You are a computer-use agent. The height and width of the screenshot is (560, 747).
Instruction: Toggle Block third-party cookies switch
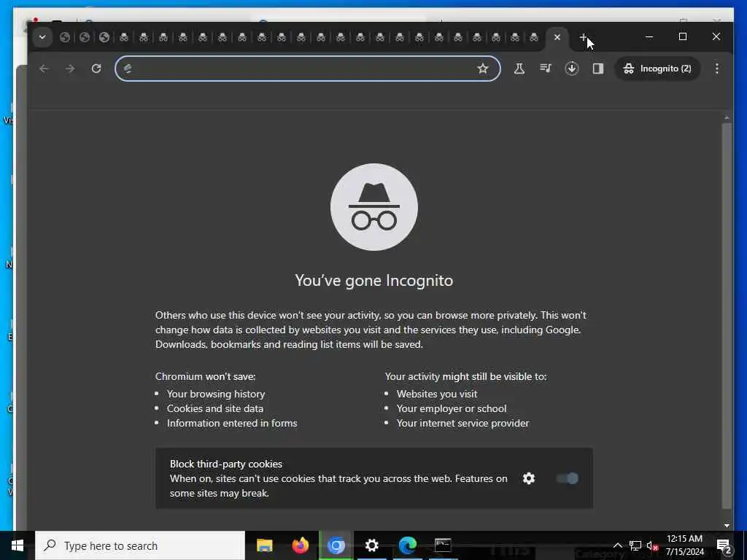tap(568, 478)
